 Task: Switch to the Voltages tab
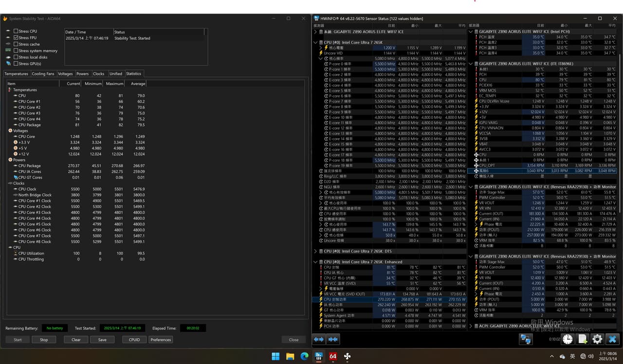(x=65, y=74)
